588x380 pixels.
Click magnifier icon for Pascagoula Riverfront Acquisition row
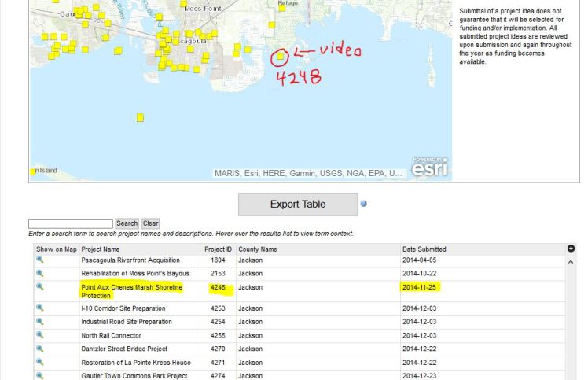point(40,260)
